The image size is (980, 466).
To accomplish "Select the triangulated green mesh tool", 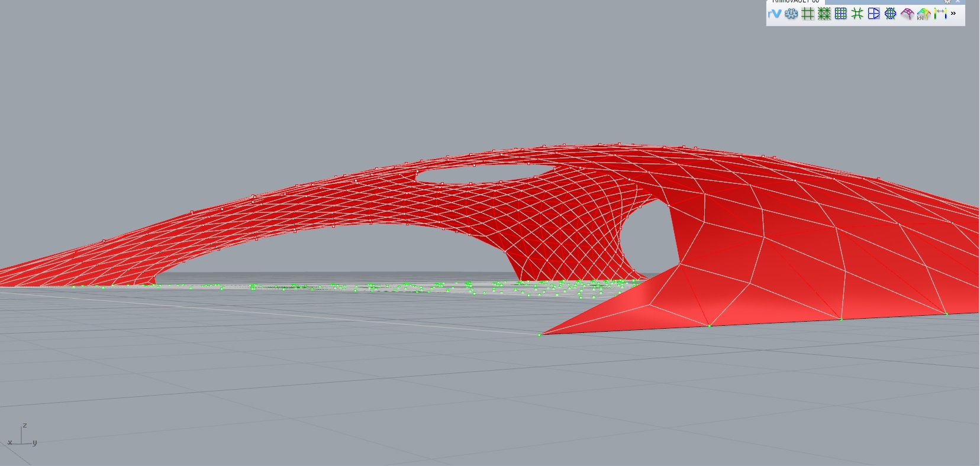I will [824, 14].
